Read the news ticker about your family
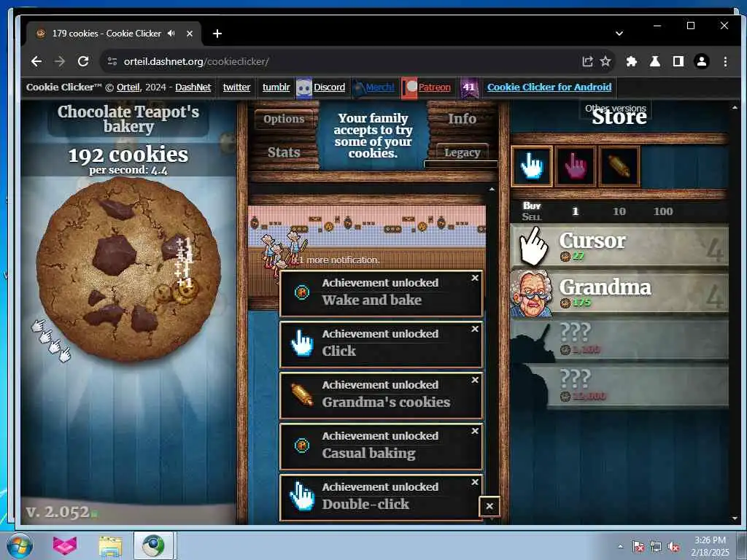Screen dimensions: 747x560 pyautogui.click(x=373, y=135)
